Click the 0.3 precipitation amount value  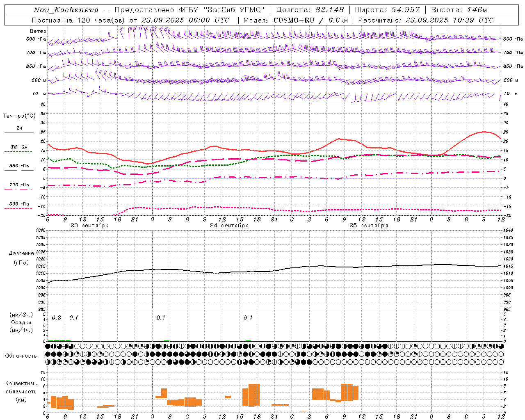click(57, 318)
